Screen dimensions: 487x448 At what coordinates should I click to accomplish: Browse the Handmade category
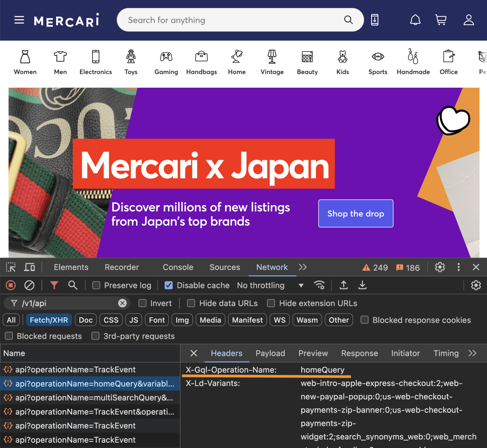[x=413, y=62]
